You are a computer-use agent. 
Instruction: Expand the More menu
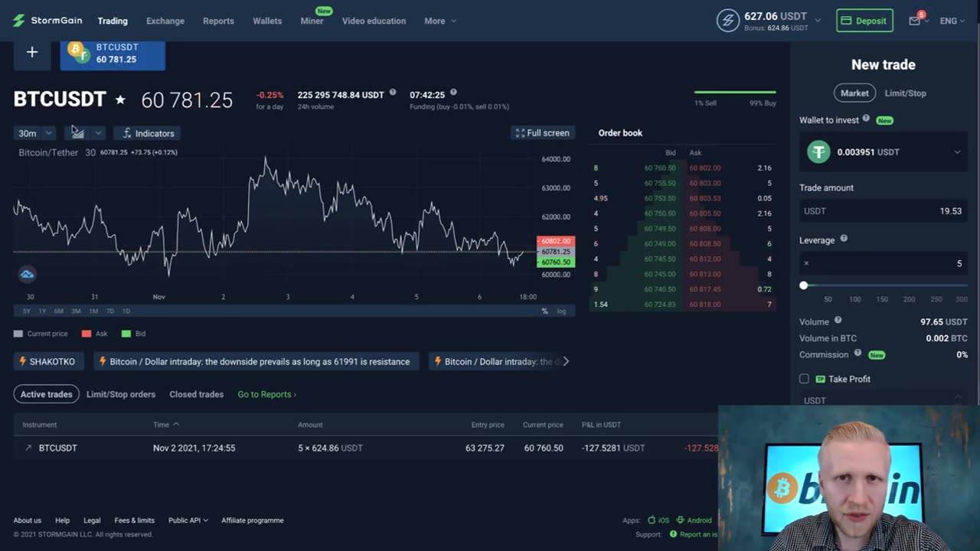click(x=440, y=21)
